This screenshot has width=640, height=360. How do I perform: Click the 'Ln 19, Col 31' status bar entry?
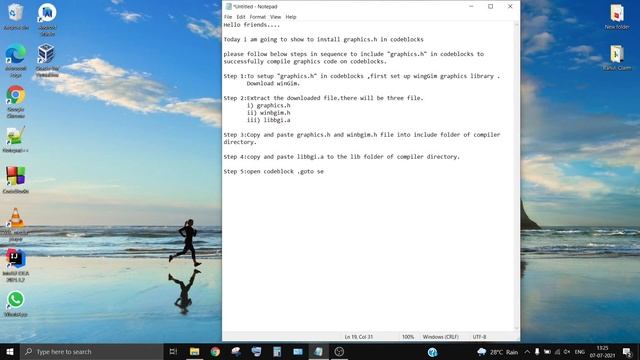coord(359,337)
